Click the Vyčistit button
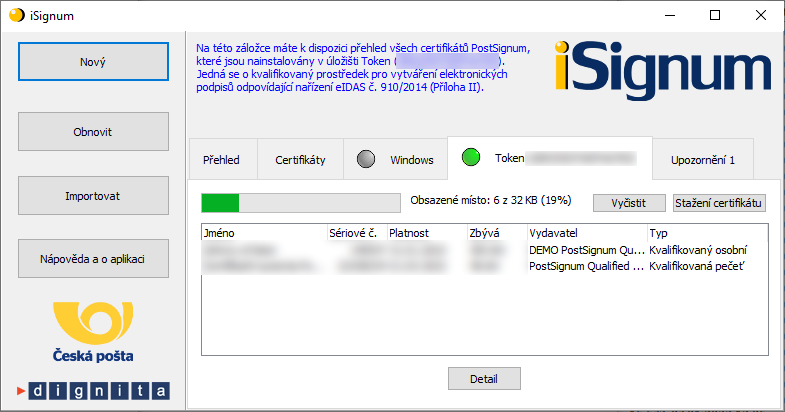The height and width of the screenshot is (412, 785). click(x=629, y=203)
